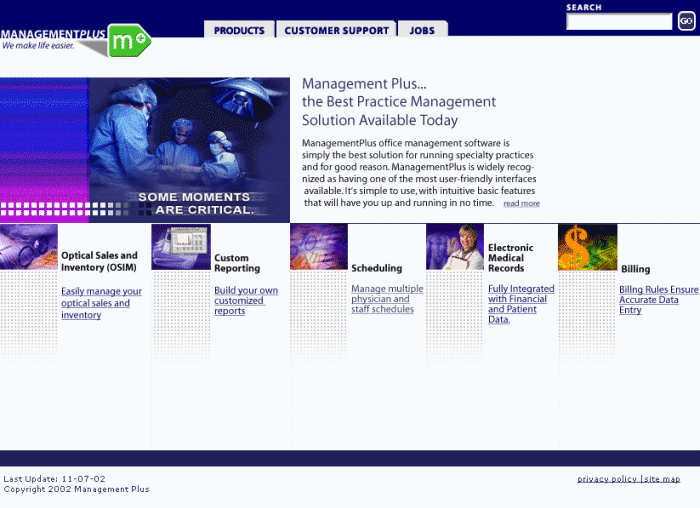Open 'Manage multiple physician and staff schedules' link
The image size is (700, 508).
387,299
